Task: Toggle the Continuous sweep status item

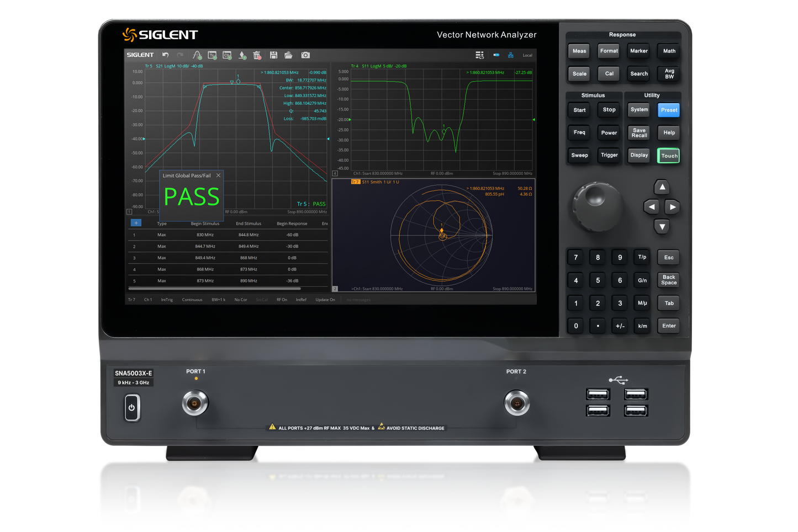Action: (192, 300)
